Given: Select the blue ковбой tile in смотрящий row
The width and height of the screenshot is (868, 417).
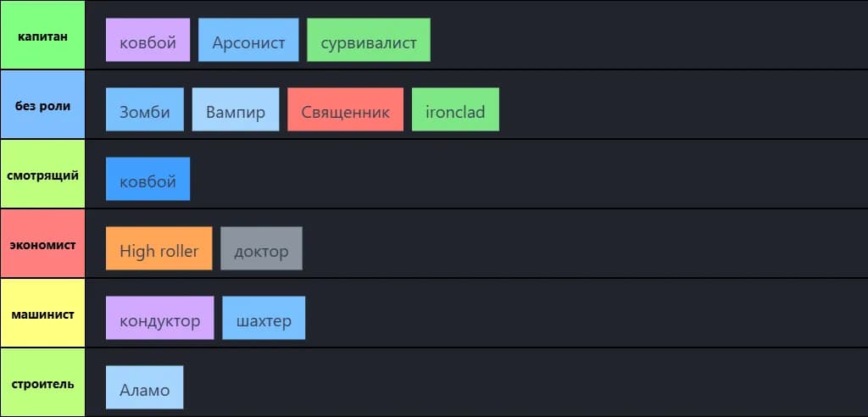Looking at the screenshot, I should click(147, 179).
